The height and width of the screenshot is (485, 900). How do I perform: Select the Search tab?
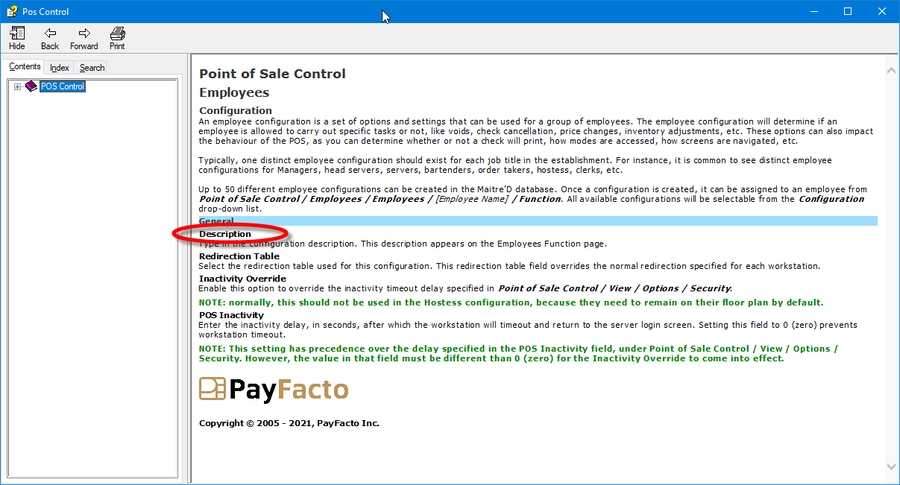click(92, 68)
